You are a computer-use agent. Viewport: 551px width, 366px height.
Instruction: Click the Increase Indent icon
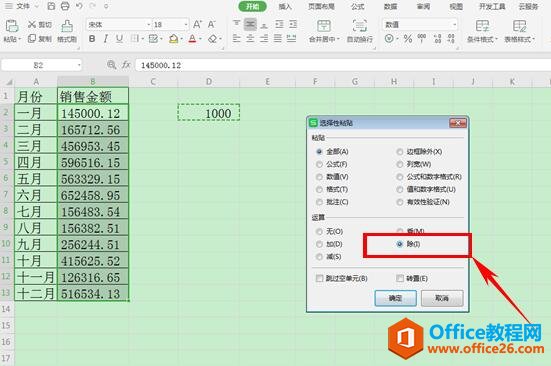coord(293,24)
